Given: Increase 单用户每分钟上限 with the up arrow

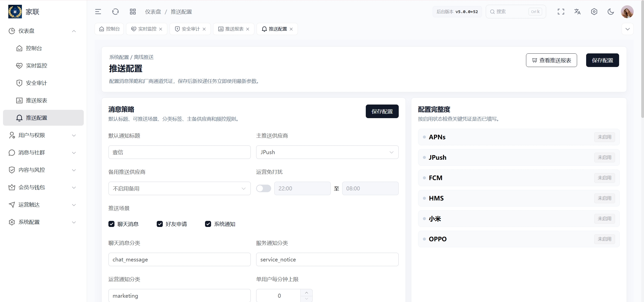Looking at the screenshot, I should coord(306,293).
